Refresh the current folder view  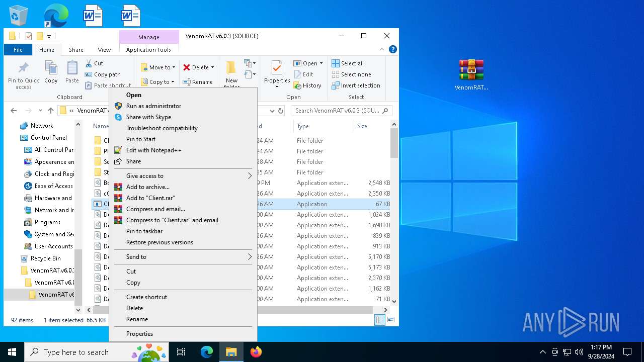[x=281, y=111]
